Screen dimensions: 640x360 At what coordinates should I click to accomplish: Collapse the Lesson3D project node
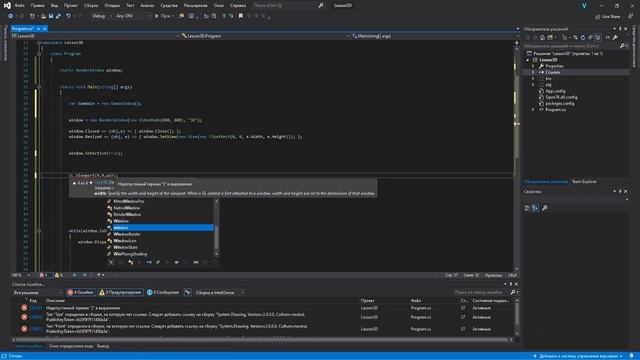pyautogui.click(x=528, y=60)
